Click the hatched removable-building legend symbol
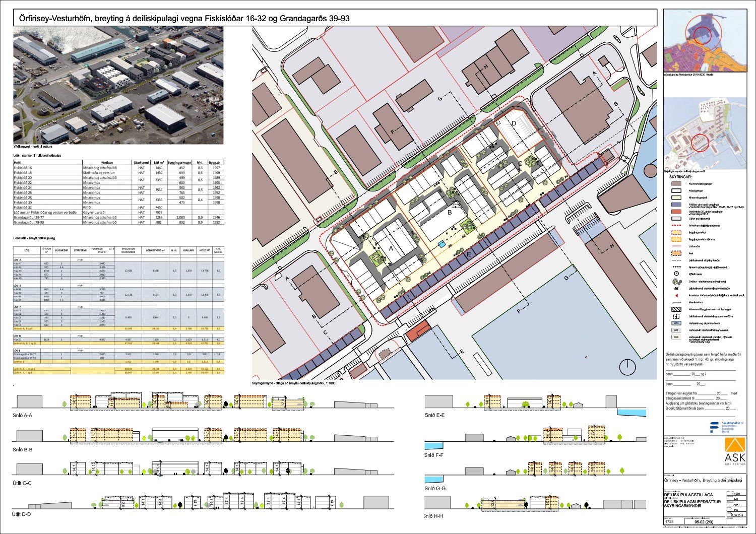 (x=676, y=309)
